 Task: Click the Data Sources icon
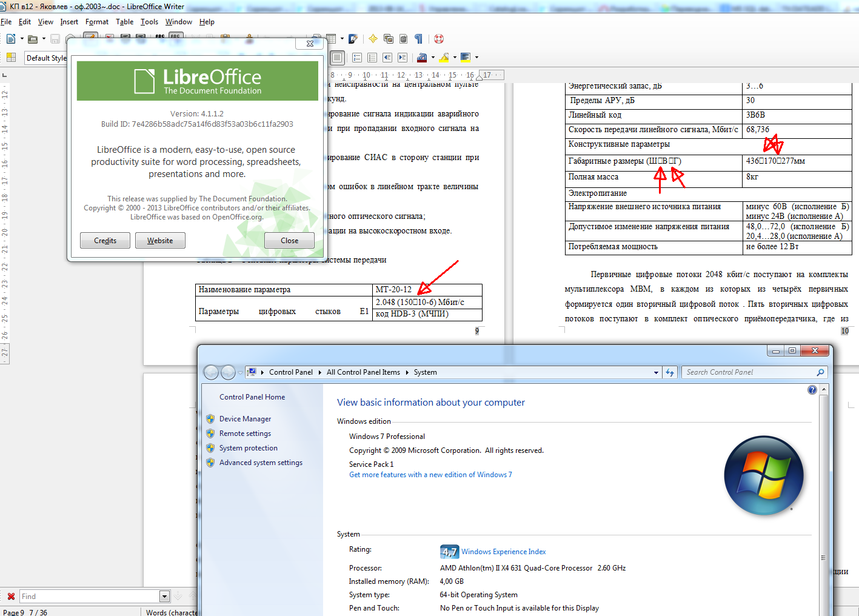tap(404, 39)
